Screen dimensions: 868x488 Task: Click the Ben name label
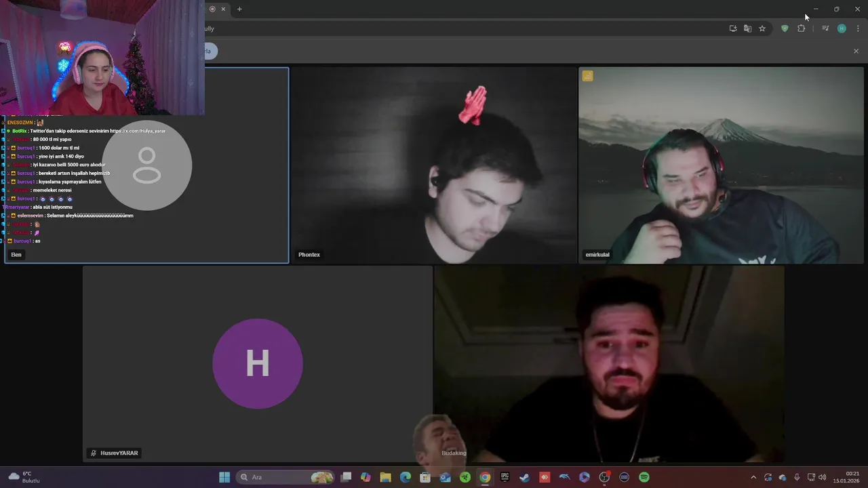(x=16, y=255)
